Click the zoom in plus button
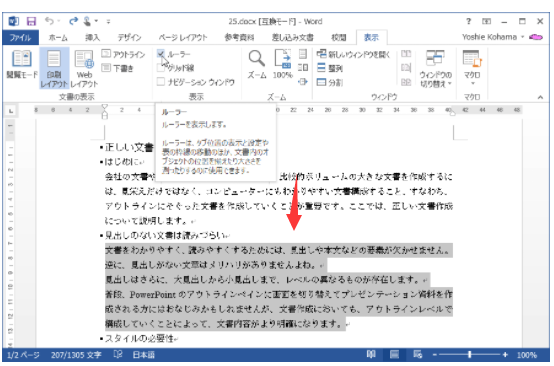554x366 pixels. click(505, 354)
